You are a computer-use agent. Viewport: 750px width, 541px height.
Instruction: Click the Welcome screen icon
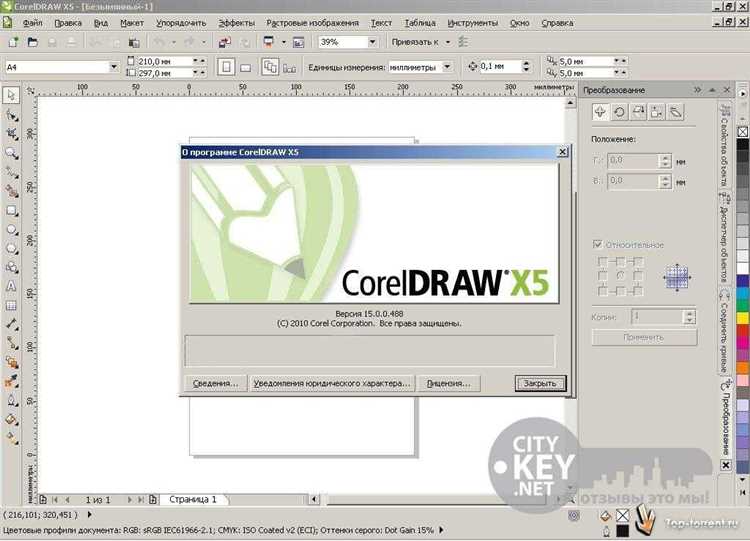[298, 43]
